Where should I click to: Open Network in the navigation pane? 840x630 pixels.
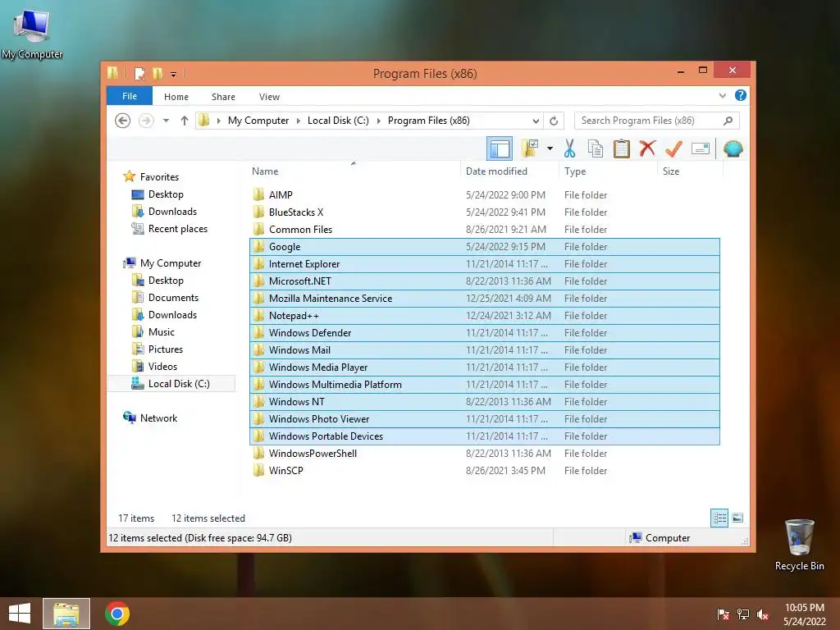(x=158, y=418)
